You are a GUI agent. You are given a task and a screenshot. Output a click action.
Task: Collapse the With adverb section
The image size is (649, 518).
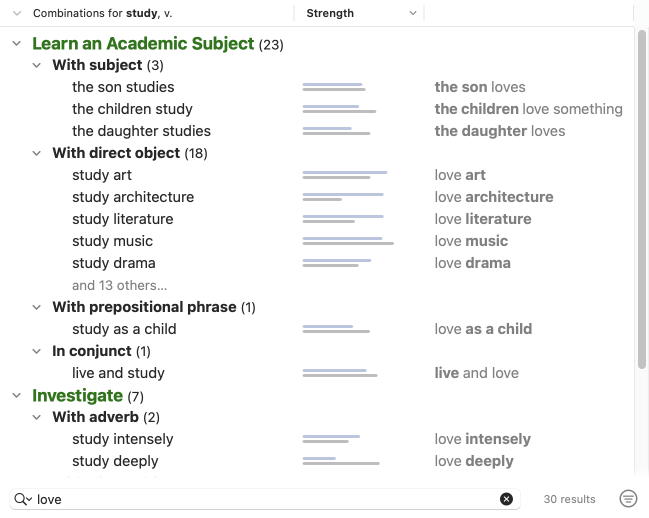(37, 418)
